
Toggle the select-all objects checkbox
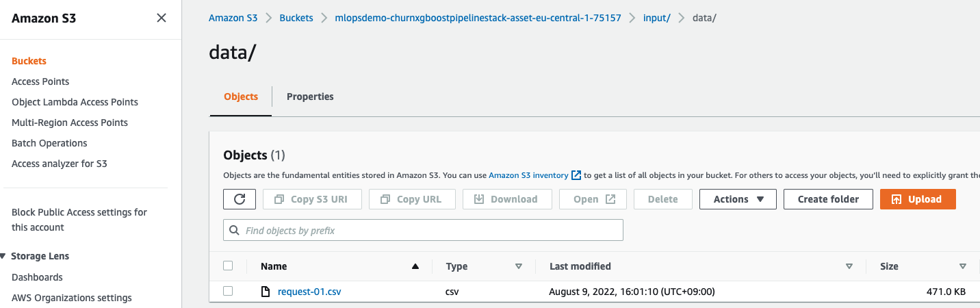[x=228, y=266]
